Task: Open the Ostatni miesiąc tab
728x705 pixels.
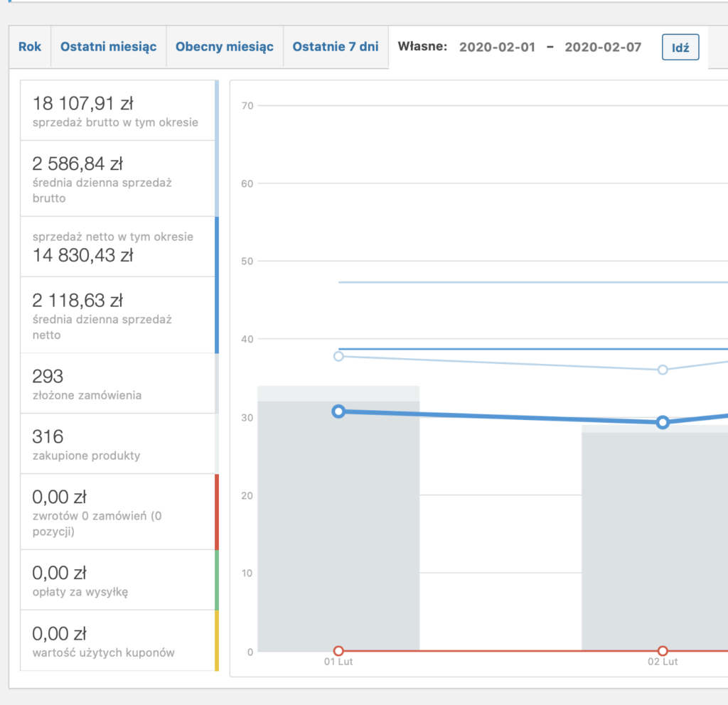Action: pos(108,47)
